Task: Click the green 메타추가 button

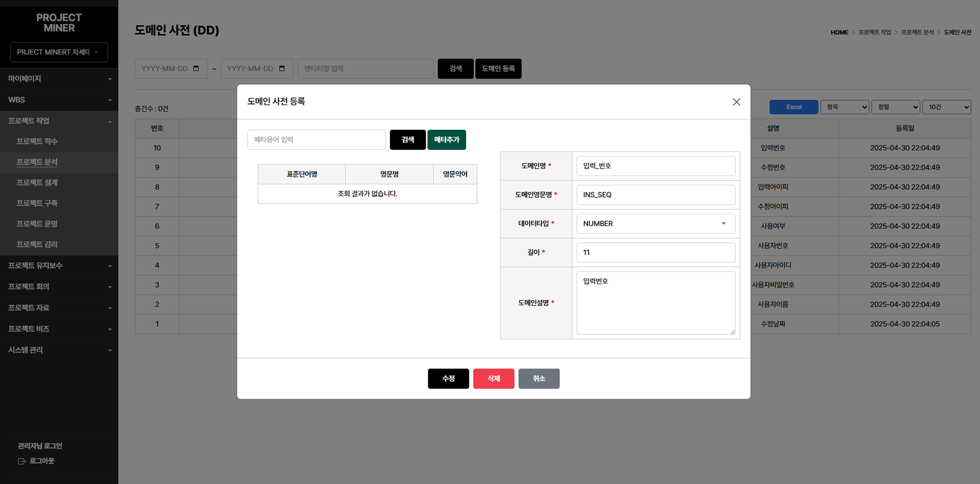Action: (446, 140)
